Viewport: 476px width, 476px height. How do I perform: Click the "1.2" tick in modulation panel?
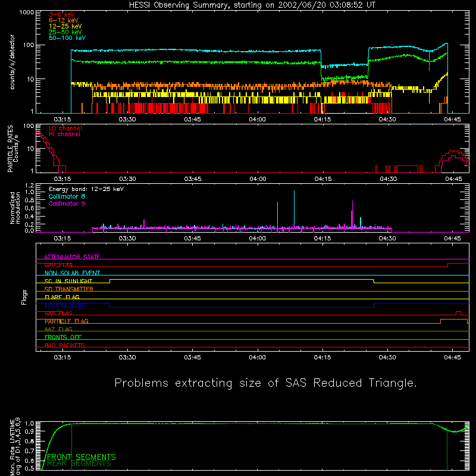point(29,186)
